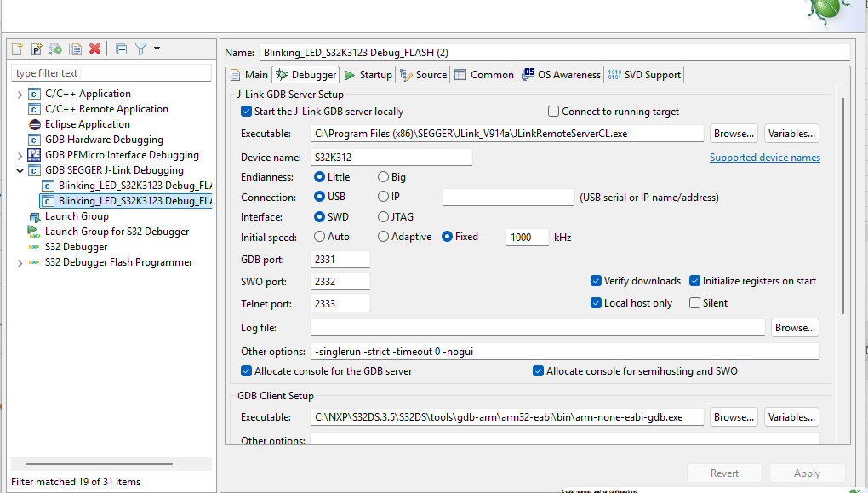Click the Debugger tab vertical scrollbar
The width and height of the screenshot is (868, 493).
(x=843, y=206)
